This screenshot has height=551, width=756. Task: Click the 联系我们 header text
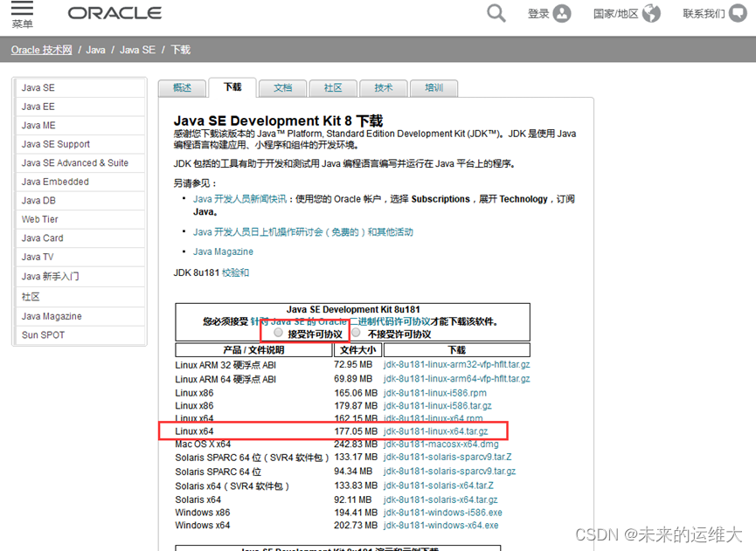tap(704, 14)
